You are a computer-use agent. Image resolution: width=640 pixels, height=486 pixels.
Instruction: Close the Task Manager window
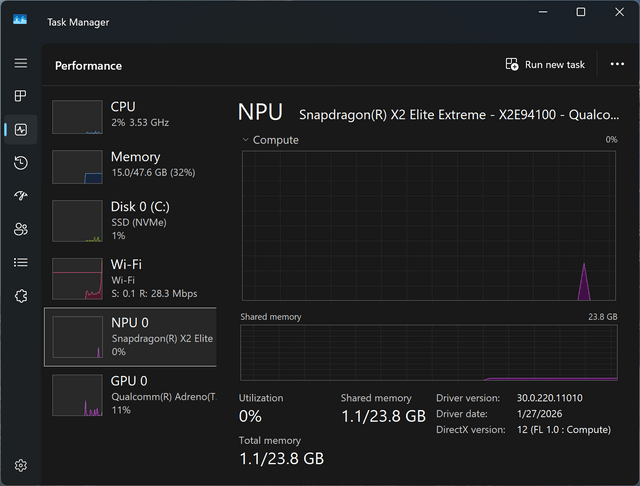click(x=619, y=12)
